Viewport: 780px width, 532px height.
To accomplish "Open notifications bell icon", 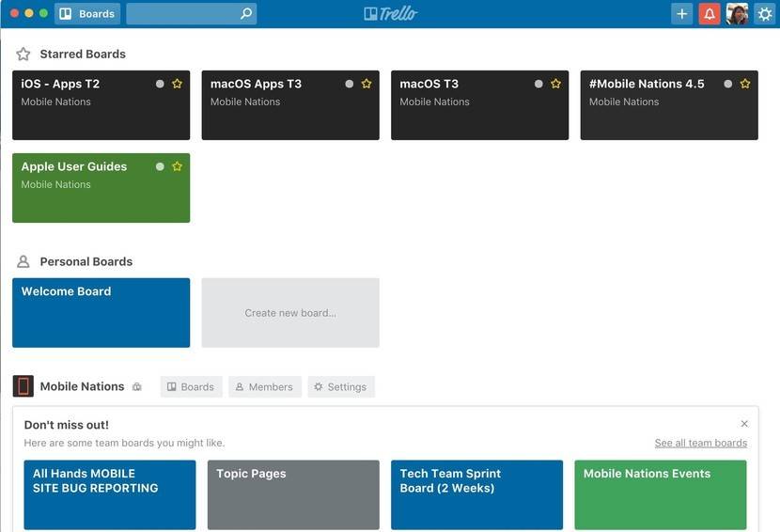I will click(710, 14).
